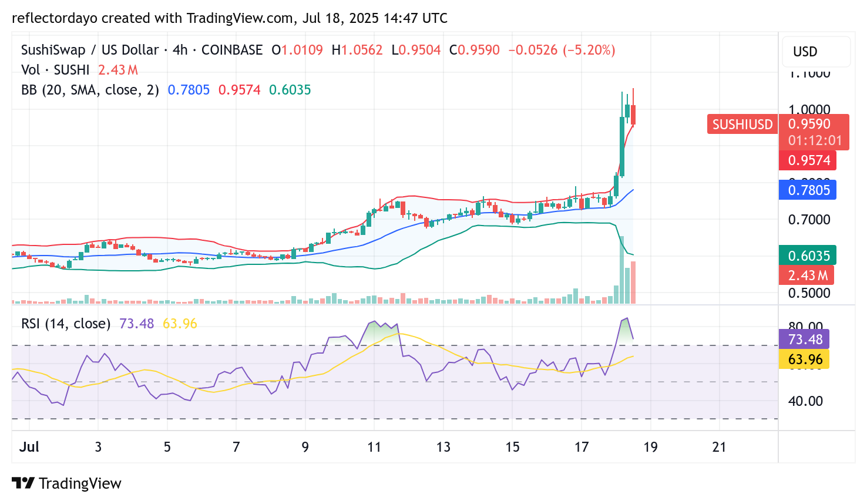Viewport: 867px width, 504px height.
Task: Click the BB (20, SMA, close, 2) indicator legend
Action: coord(90,90)
